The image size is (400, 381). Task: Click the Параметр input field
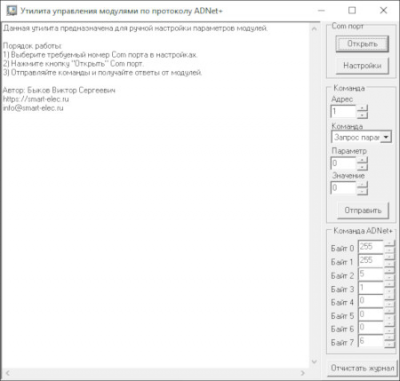click(x=343, y=163)
